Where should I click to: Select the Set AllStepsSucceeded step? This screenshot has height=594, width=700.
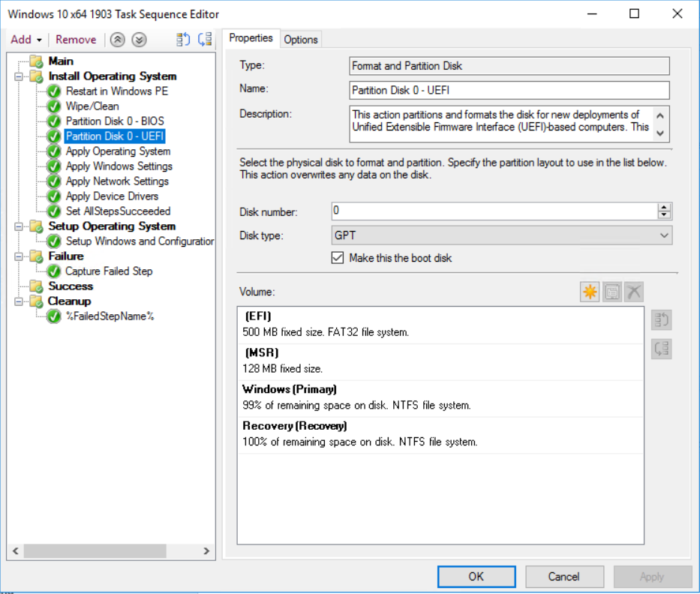pyautogui.click(x=119, y=211)
